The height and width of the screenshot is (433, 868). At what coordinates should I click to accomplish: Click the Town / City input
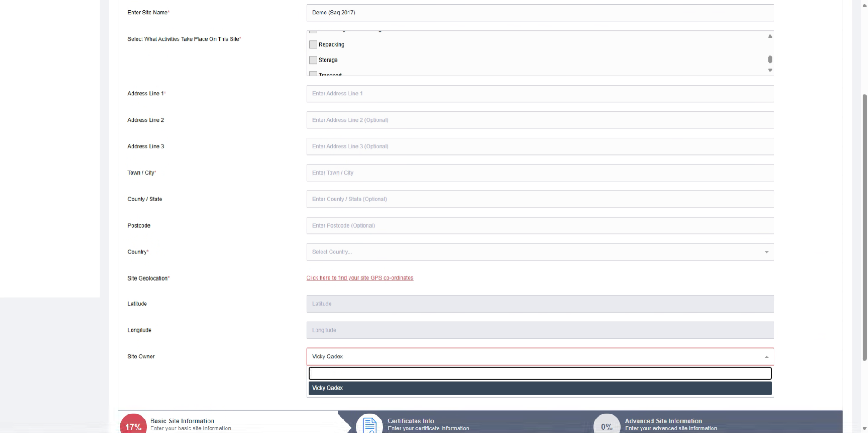coord(540,173)
